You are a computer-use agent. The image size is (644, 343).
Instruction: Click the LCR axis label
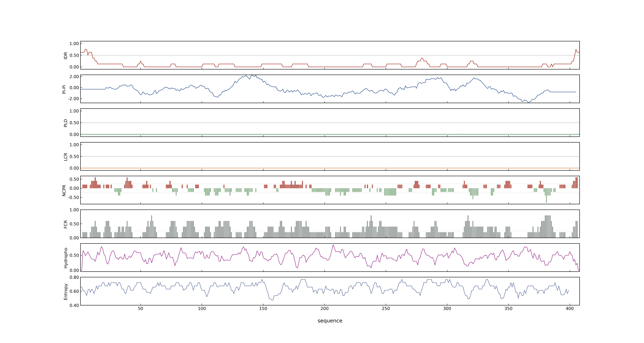coord(66,157)
